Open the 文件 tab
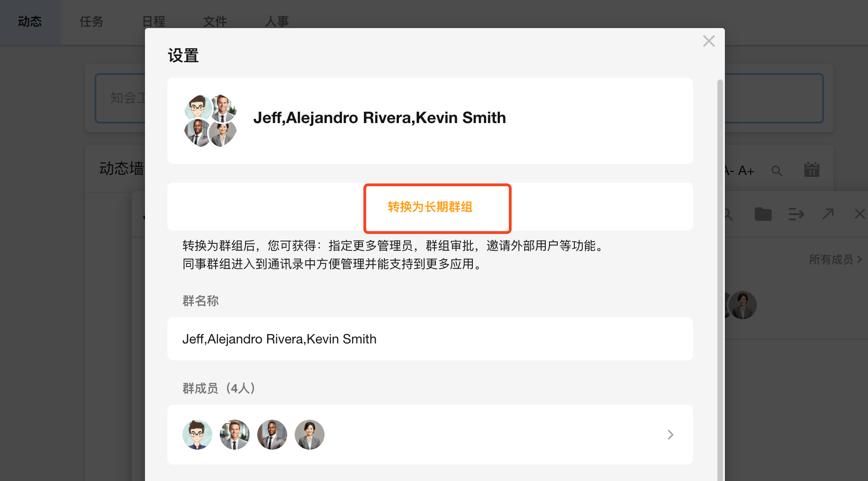The image size is (868, 481). 215,22
